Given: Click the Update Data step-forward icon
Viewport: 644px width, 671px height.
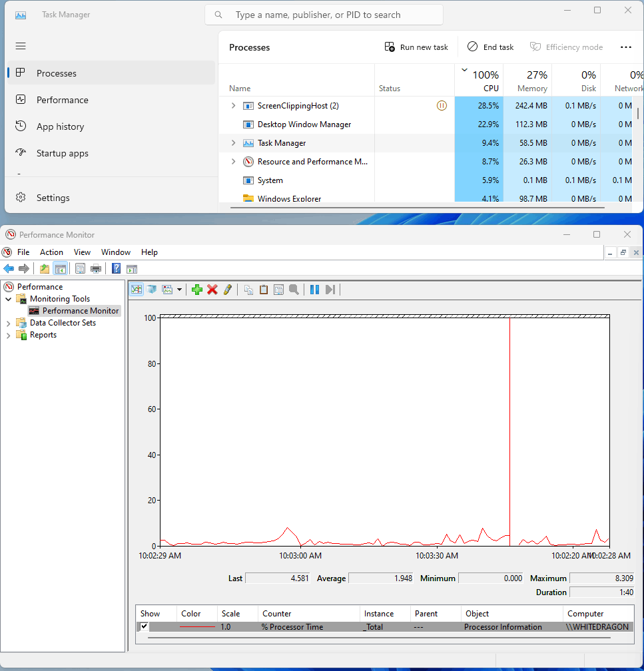Looking at the screenshot, I should [x=330, y=290].
